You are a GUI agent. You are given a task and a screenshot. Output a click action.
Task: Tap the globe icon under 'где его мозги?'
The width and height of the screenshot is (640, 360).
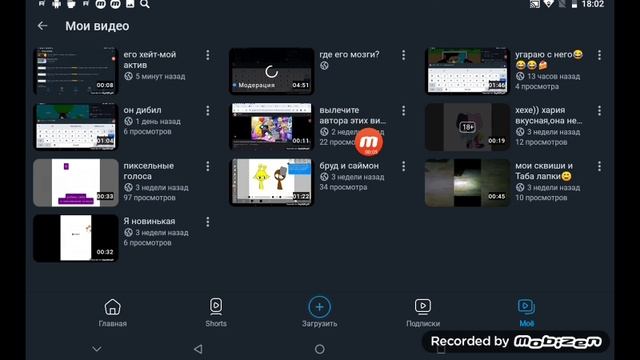[324, 65]
